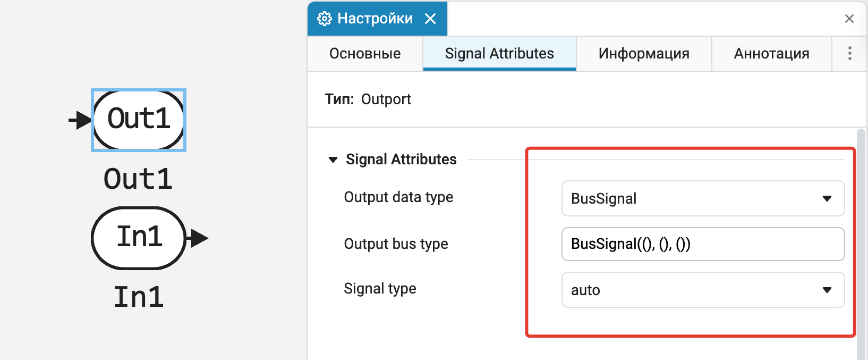The height and width of the screenshot is (360, 868).
Task: Collapse the Signal Attributes section triangle
Action: (333, 160)
